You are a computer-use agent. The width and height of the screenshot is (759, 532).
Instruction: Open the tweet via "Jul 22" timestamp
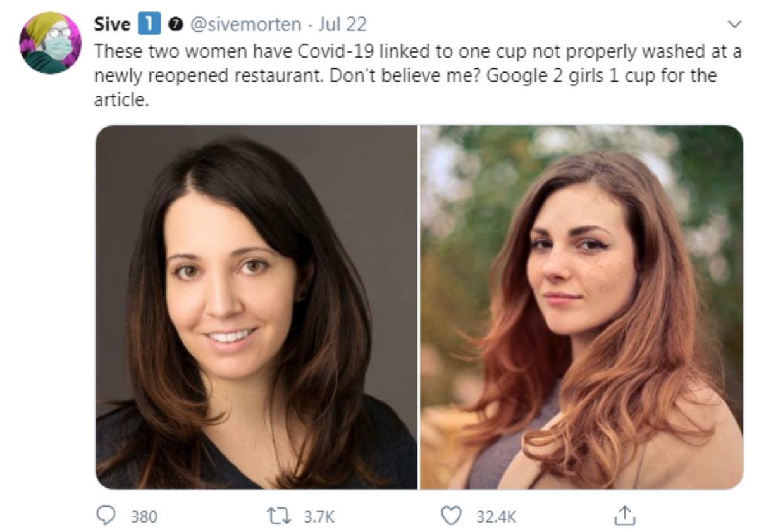(343, 25)
